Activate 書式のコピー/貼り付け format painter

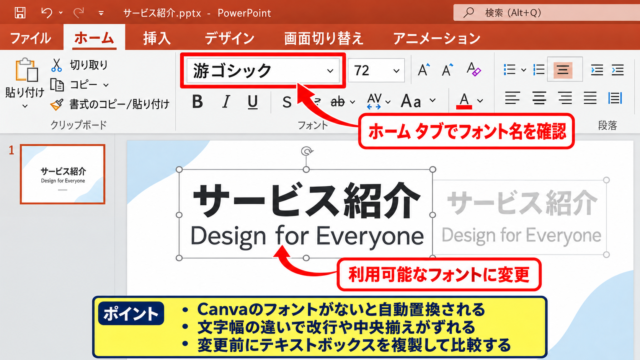pyautogui.click(x=110, y=104)
